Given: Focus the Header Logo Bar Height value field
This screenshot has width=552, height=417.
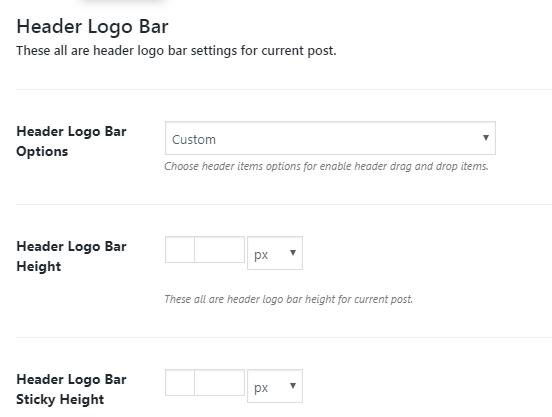Looking at the screenshot, I should [x=219, y=249].
